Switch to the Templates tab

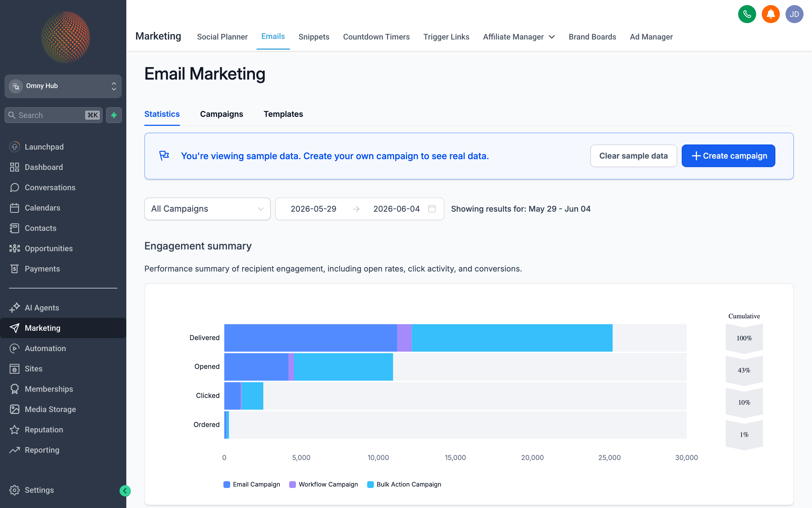(x=283, y=114)
